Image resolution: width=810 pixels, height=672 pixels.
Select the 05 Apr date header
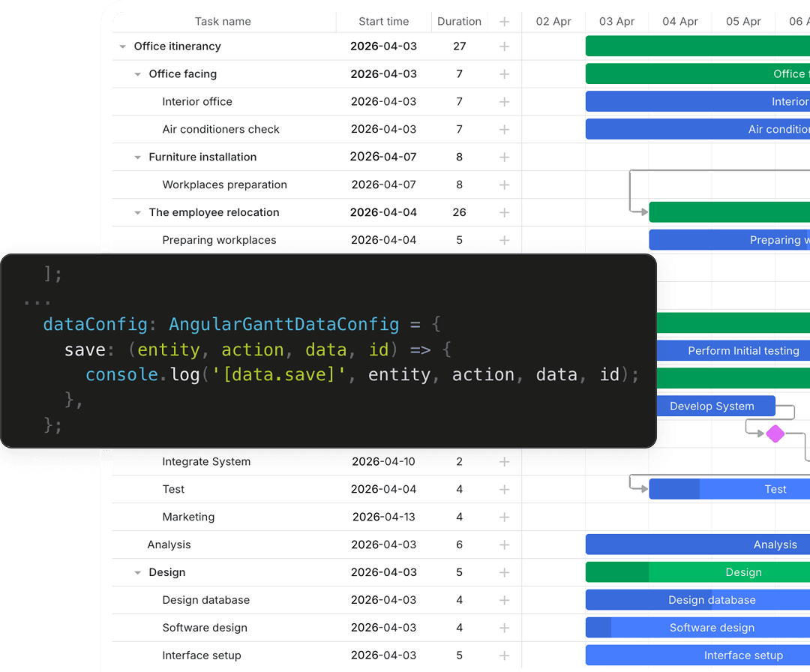[743, 22]
